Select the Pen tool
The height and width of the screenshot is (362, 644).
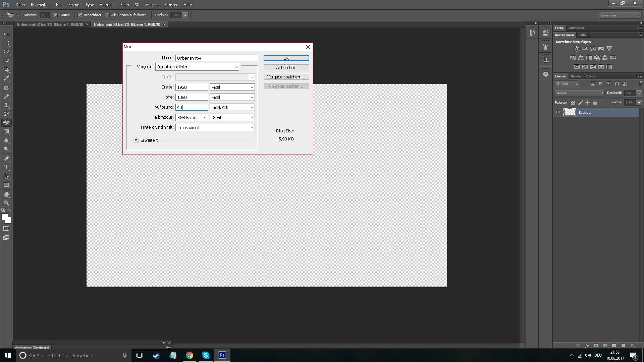point(6,159)
